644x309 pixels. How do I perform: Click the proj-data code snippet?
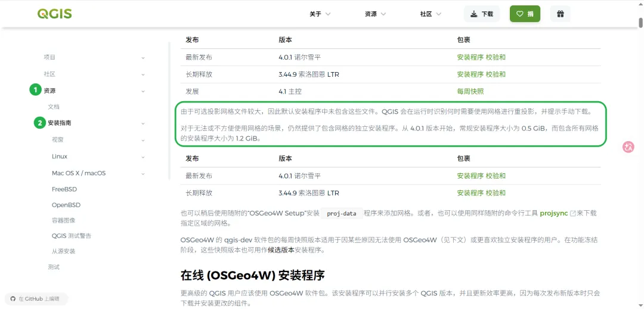point(341,214)
